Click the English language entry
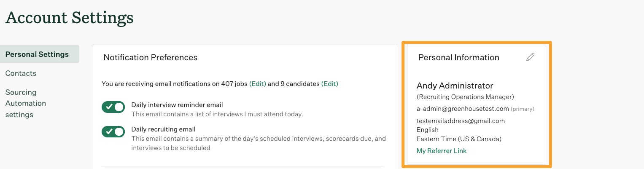This screenshot has width=644, height=169. pos(428,130)
